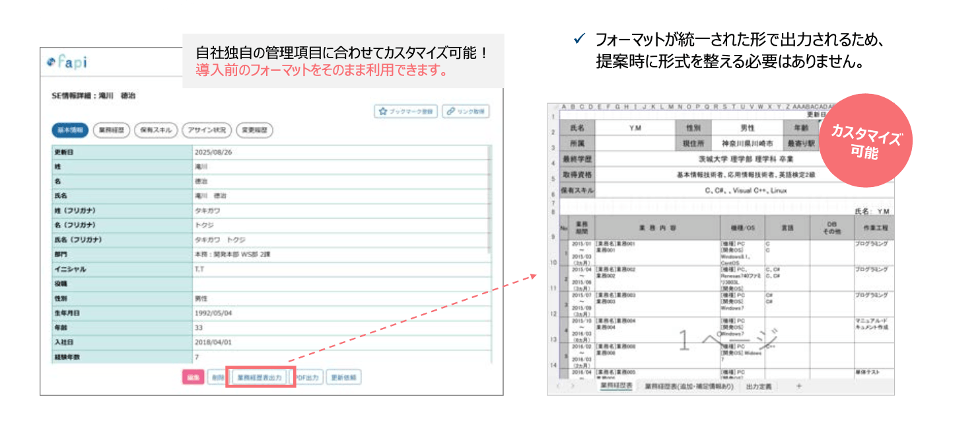The width and height of the screenshot is (980, 437).
Task: Select the 基本情報 tab
Action: [x=69, y=130]
